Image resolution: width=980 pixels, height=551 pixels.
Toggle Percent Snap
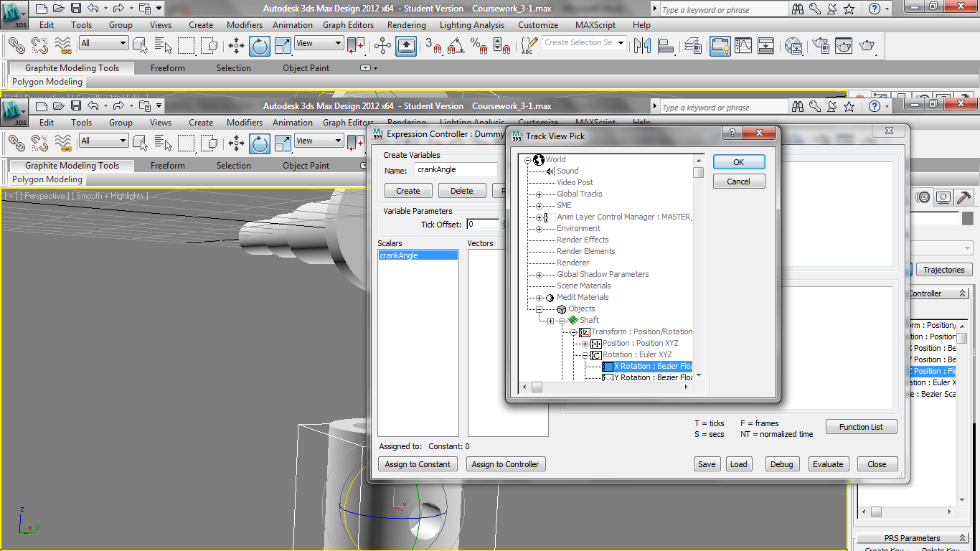pos(479,46)
